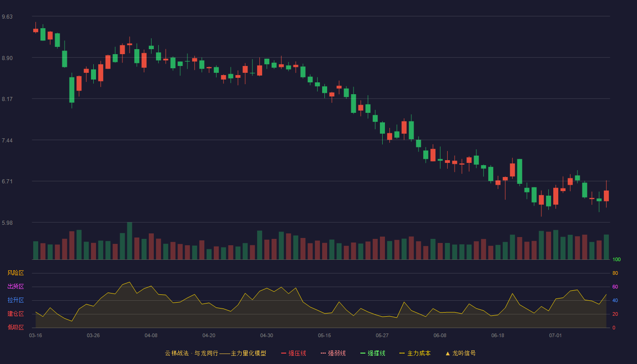Screen dimensions: 637x364
Task: Click the 05-15 date axis label
Action: [324, 335]
